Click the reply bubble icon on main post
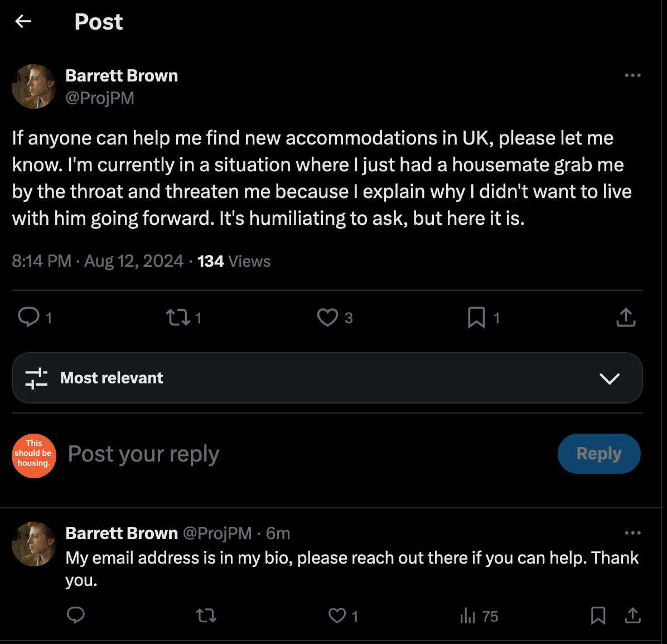 28,317
